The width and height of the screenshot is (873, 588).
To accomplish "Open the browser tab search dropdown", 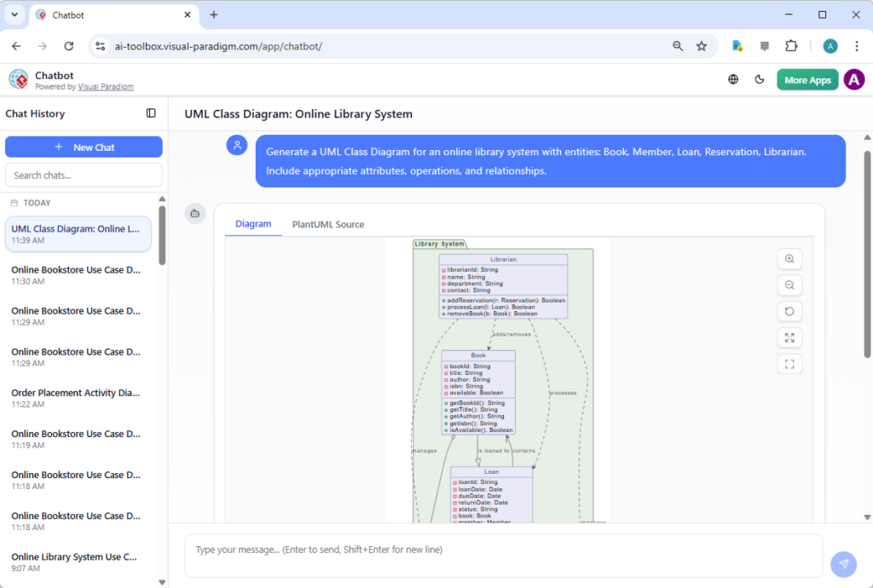I will pyautogui.click(x=14, y=14).
